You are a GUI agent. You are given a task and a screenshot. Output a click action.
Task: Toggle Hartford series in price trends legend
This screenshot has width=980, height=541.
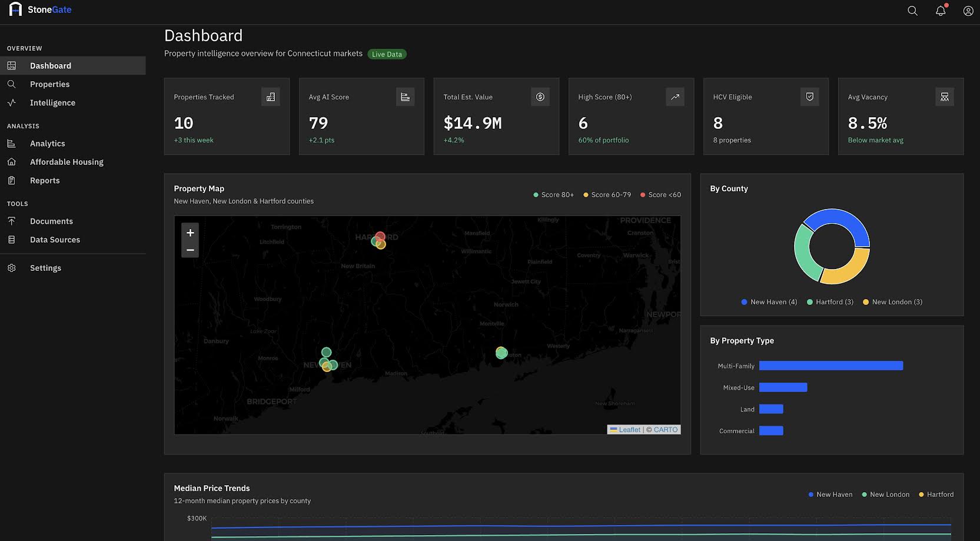(936, 494)
